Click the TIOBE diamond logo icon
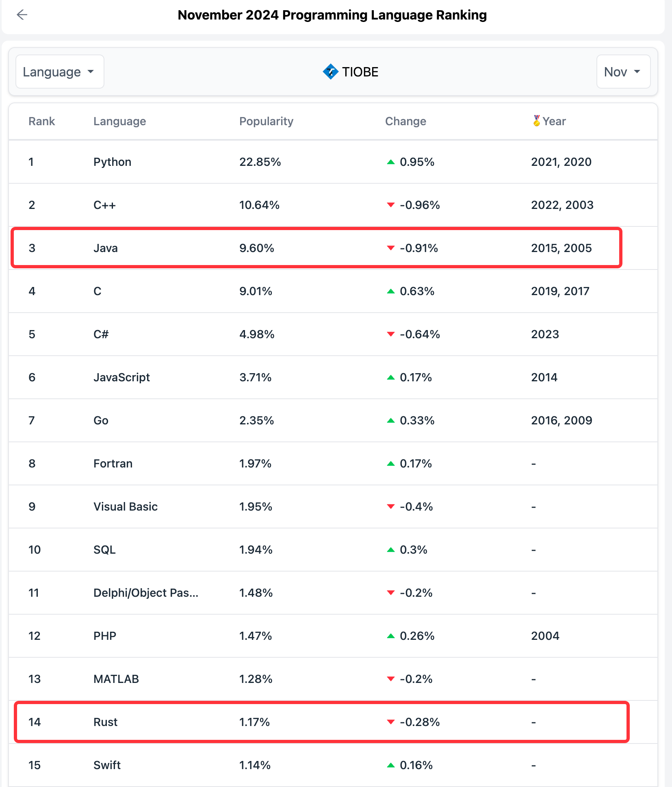The height and width of the screenshot is (787, 672). coord(330,72)
